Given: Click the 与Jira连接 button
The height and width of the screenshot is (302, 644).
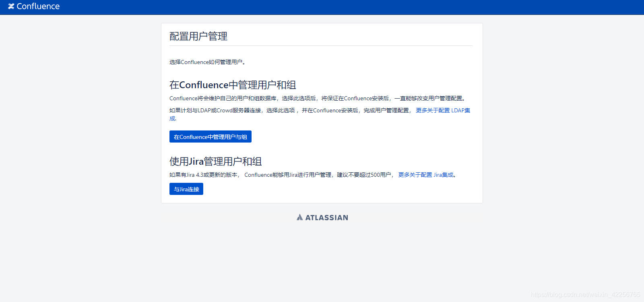Looking at the screenshot, I should [186, 189].
